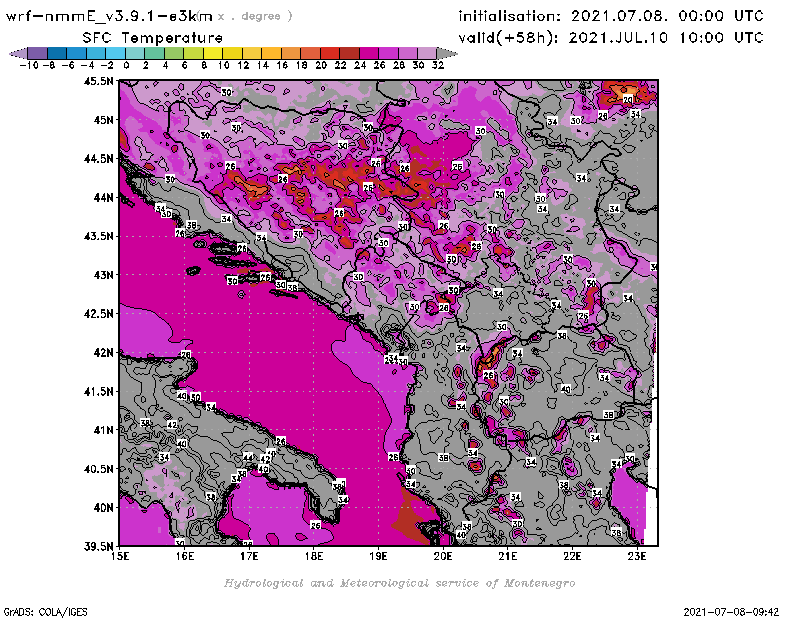Click the '43.5N' latitude label
Screen dimensions: 800x618
pyautogui.click(x=99, y=236)
